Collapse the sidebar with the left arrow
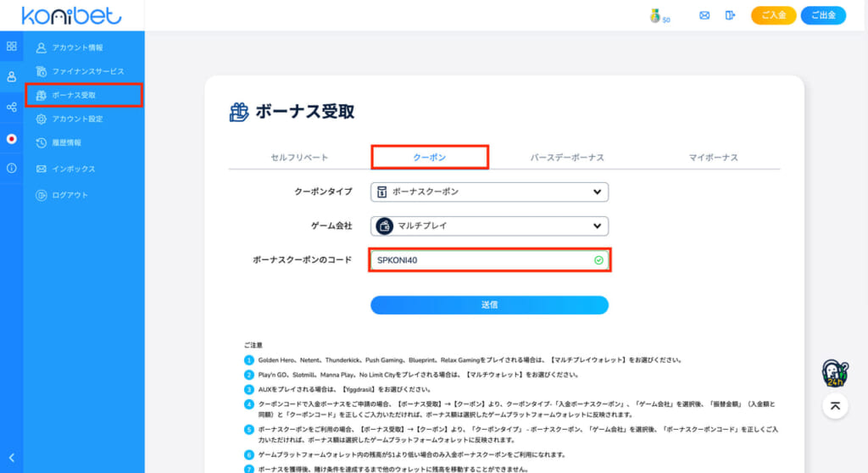Screen dimensions: 868x473 pyautogui.click(x=12, y=458)
